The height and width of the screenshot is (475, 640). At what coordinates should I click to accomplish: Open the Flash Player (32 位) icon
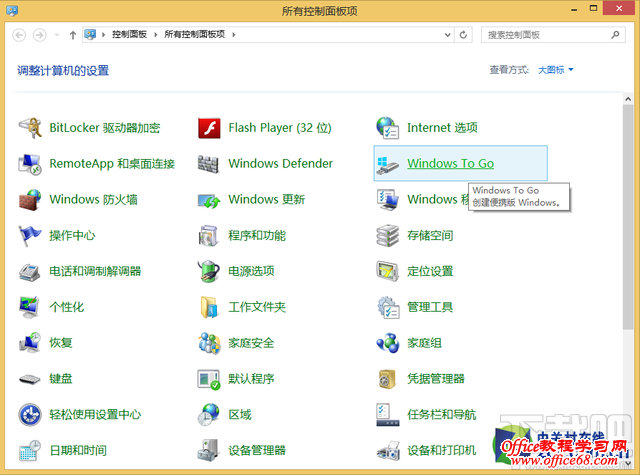click(209, 128)
